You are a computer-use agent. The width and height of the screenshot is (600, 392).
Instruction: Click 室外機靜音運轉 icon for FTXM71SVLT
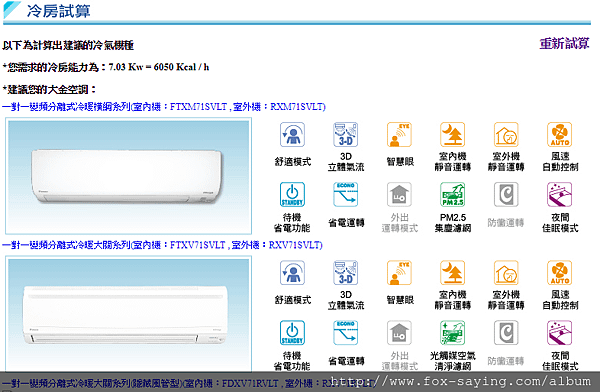point(506,135)
